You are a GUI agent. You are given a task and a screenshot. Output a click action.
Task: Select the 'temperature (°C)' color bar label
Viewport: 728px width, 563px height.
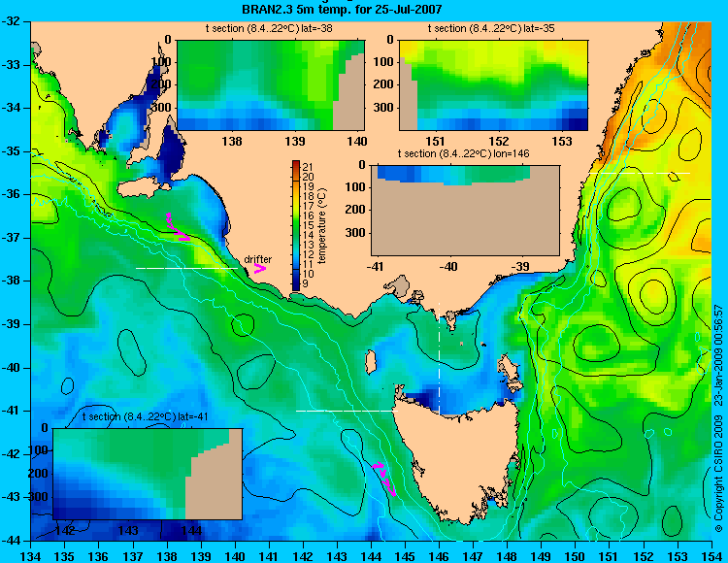point(323,225)
